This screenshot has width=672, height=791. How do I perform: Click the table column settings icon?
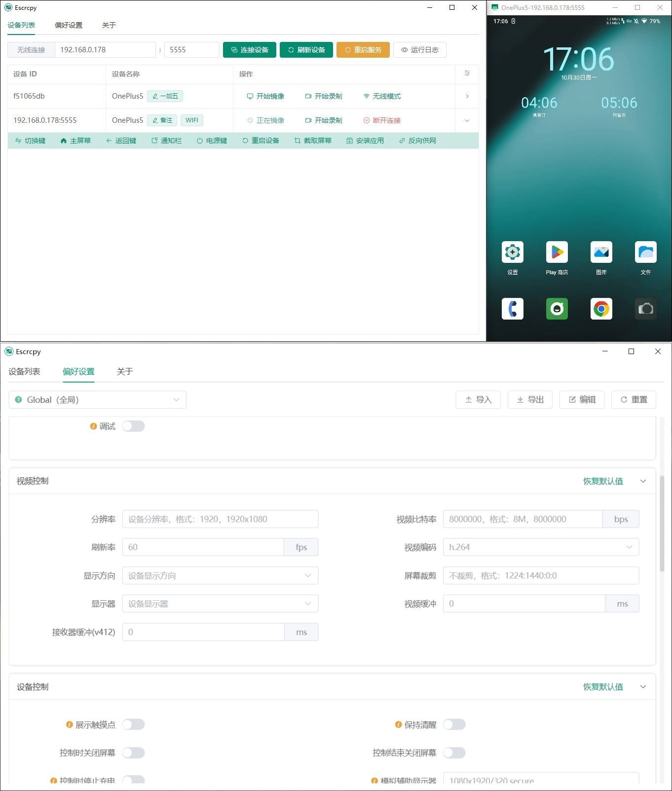467,73
